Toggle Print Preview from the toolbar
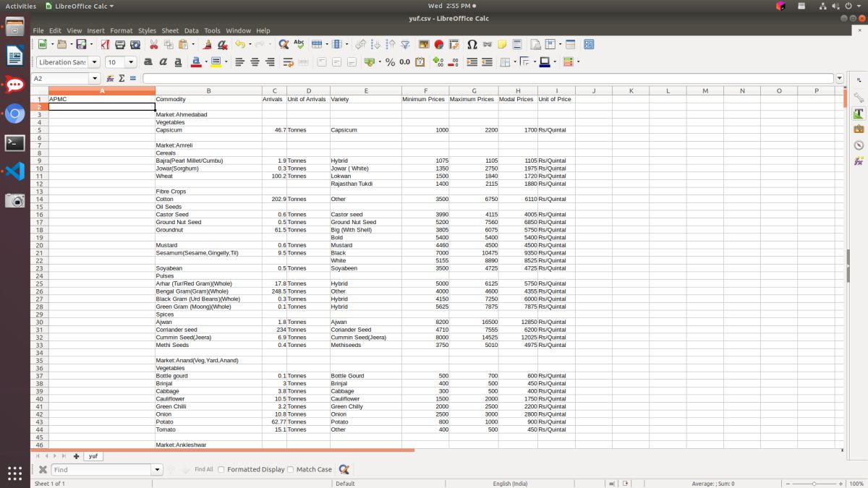This screenshot has width=868, height=488. (x=135, y=44)
